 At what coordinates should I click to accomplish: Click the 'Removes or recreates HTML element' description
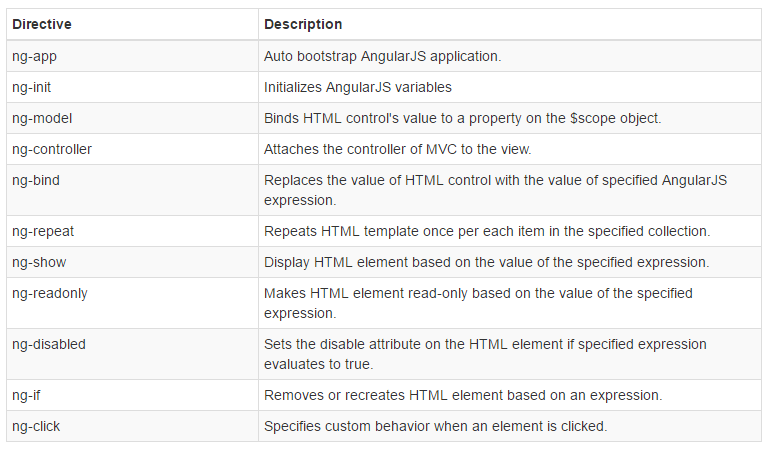(462, 395)
